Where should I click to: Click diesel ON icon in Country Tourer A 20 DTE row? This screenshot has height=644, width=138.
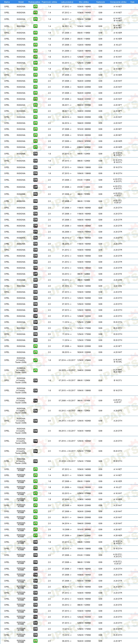click(x=35, y=411)
